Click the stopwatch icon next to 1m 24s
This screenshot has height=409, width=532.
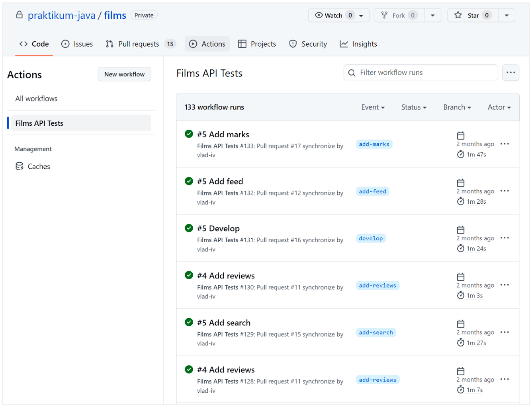pos(461,248)
